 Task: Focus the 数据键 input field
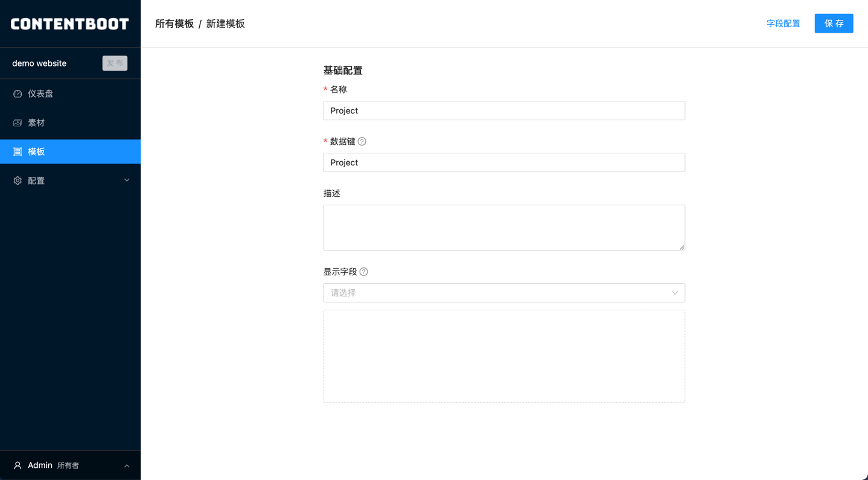pos(504,162)
